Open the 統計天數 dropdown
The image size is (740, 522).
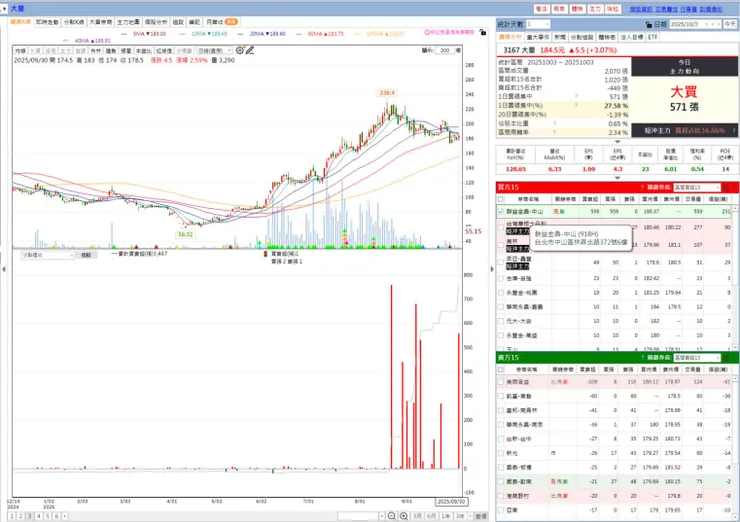tap(538, 24)
